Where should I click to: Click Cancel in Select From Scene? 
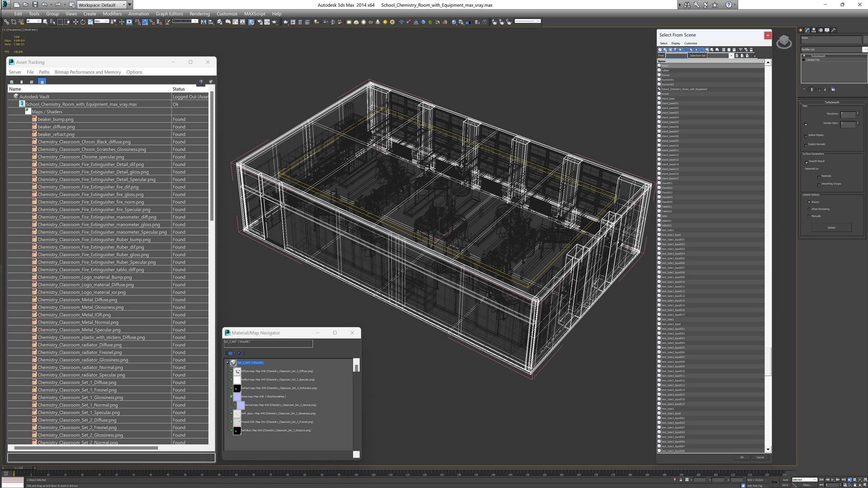tap(760, 457)
